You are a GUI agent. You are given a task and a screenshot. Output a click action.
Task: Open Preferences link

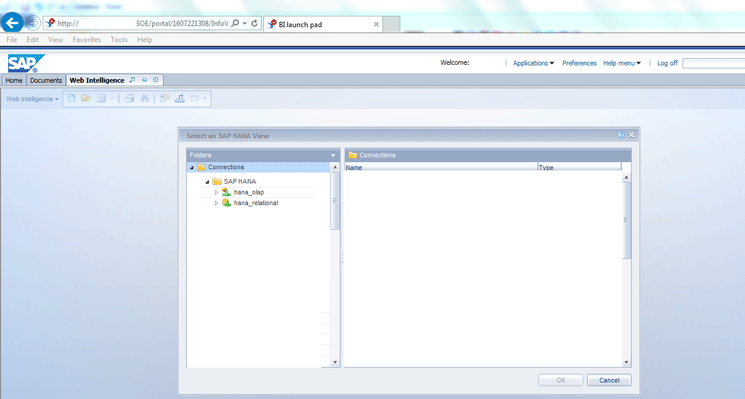pyautogui.click(x=579, y=63)
